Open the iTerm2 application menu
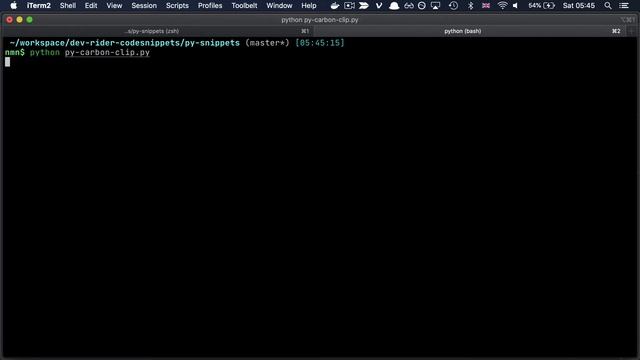 39,6
